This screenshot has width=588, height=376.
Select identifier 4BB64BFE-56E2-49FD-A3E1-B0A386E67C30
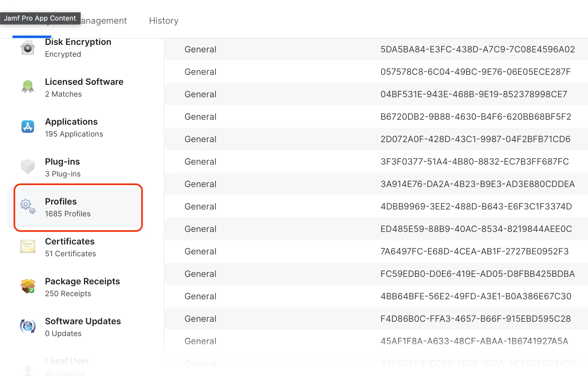tap(476, 296)
